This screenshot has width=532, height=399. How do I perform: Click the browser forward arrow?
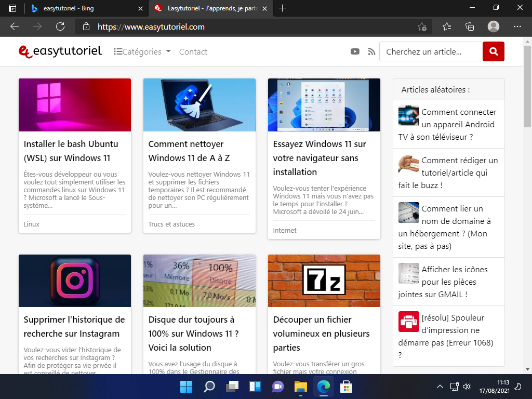tap(37, 26)
